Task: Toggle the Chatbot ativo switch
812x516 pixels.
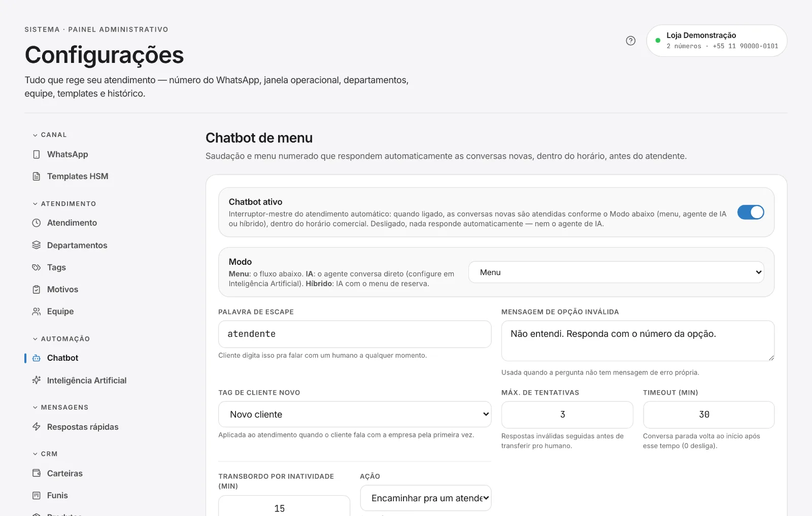Action: pos(751,212)
